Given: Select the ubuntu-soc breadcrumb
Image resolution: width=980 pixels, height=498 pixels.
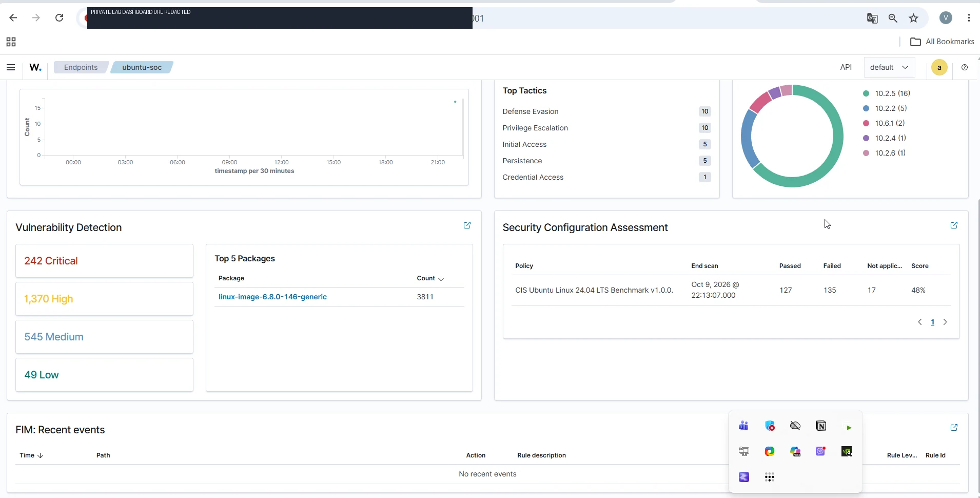Looking at the screenshot, I should click(142, 67).
